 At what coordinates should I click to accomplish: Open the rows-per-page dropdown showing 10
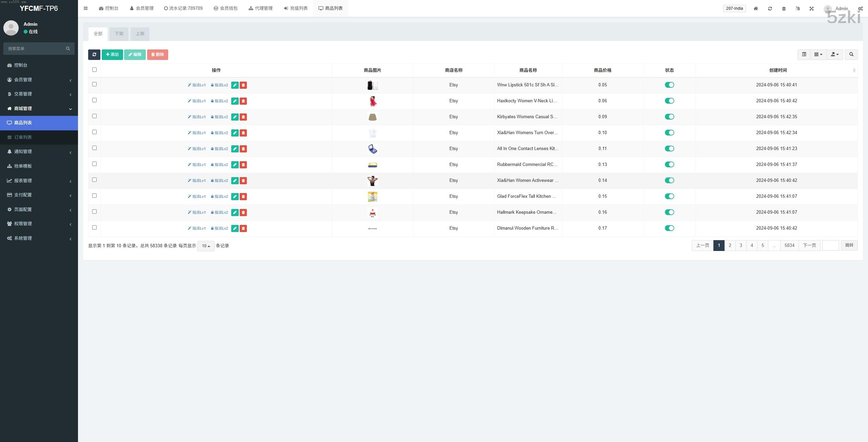206,246
